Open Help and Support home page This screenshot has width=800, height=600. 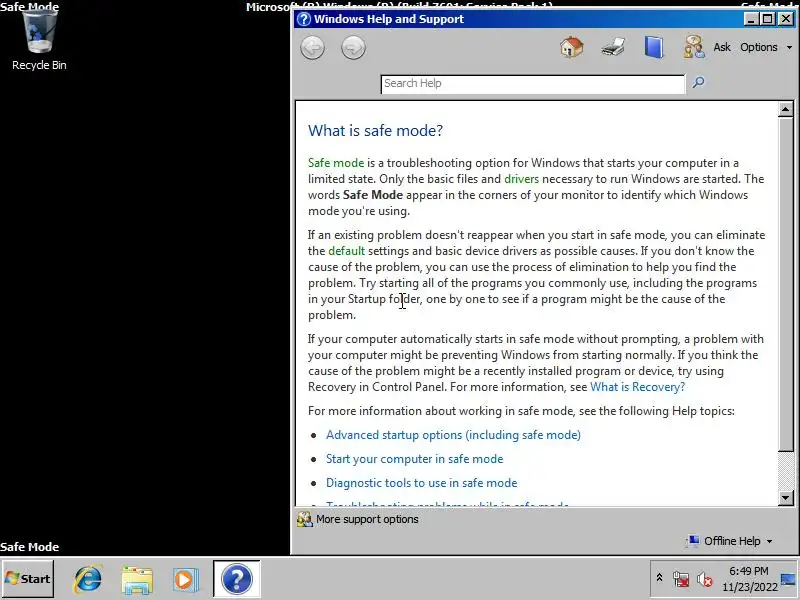(571, 47)
